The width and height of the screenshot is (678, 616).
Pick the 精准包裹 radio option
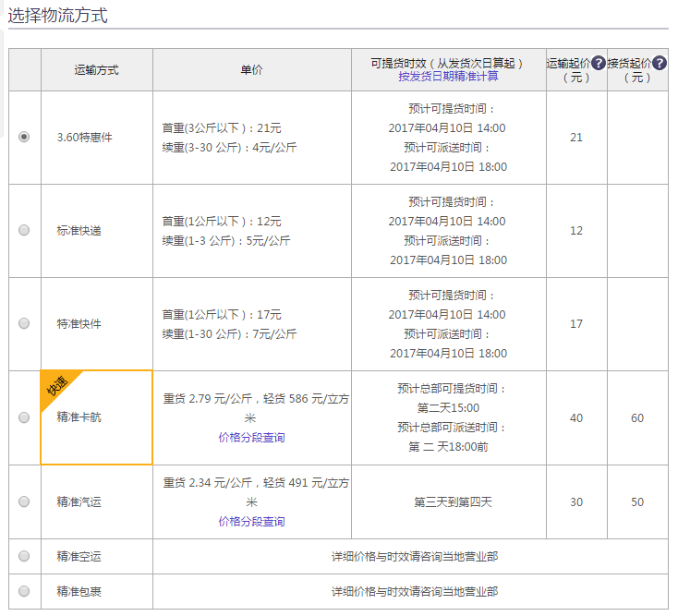click(x=24, y=591)
